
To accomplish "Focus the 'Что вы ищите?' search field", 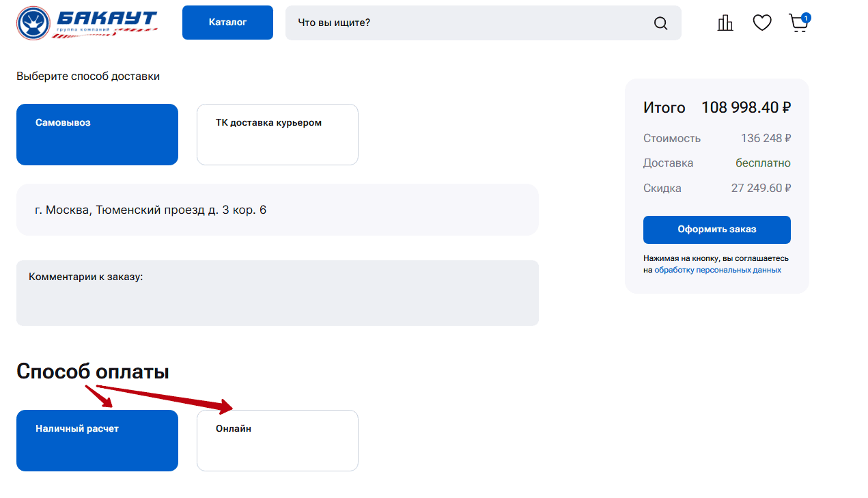I will click(x=471, y=23).
